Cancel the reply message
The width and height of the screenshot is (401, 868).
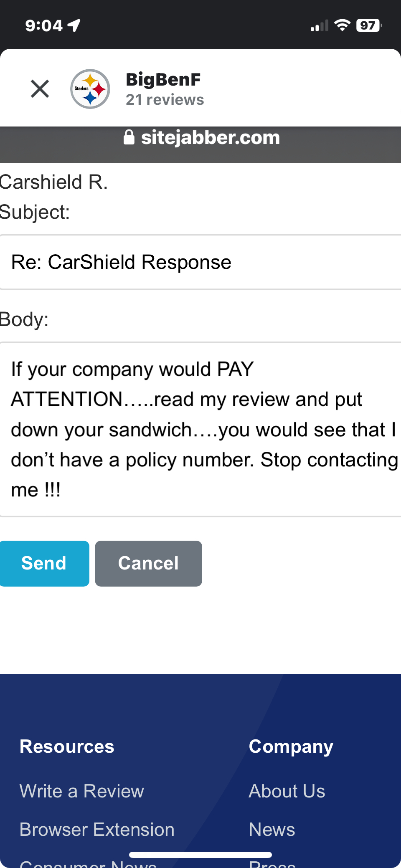tap(148, 563)
